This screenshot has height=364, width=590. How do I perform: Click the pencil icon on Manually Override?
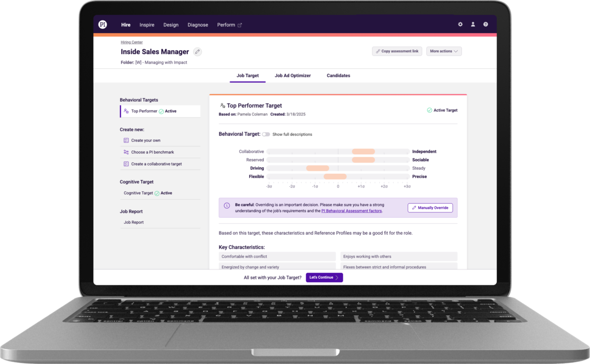[x=414, y=208]
